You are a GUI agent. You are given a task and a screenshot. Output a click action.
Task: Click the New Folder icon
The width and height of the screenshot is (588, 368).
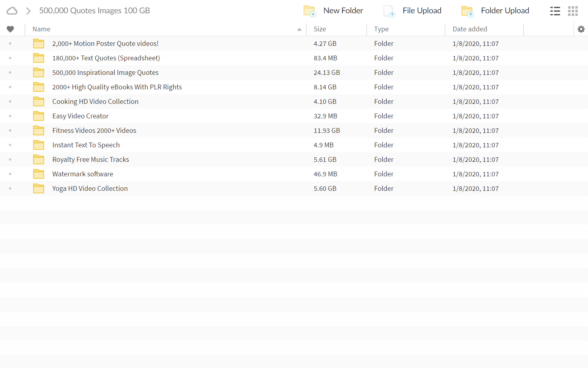309,11
